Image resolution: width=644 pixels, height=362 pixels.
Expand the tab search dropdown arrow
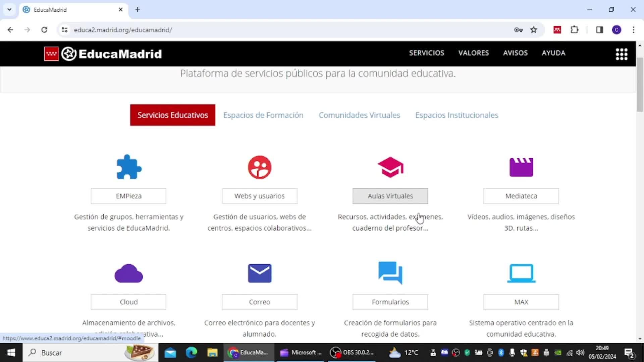pyautogui.click(x=9, y=9)
